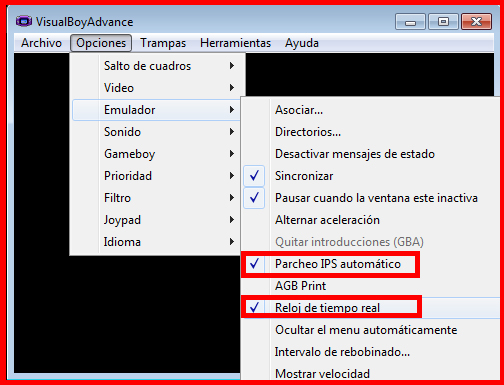Expand the Joypad submenu
Screen dimensions: 504x385
pyautogui.click(x=156, y=220)
